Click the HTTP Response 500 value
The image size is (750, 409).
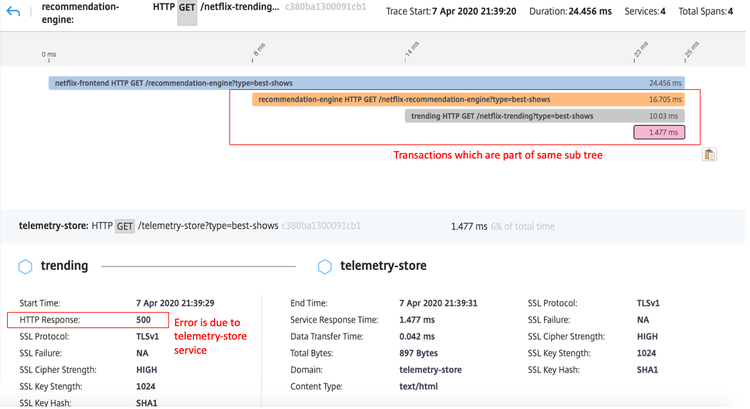(143, 320)
